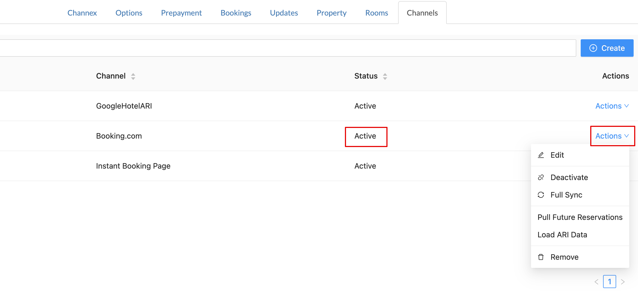Go to next page arrow

(x=623, y=282)
